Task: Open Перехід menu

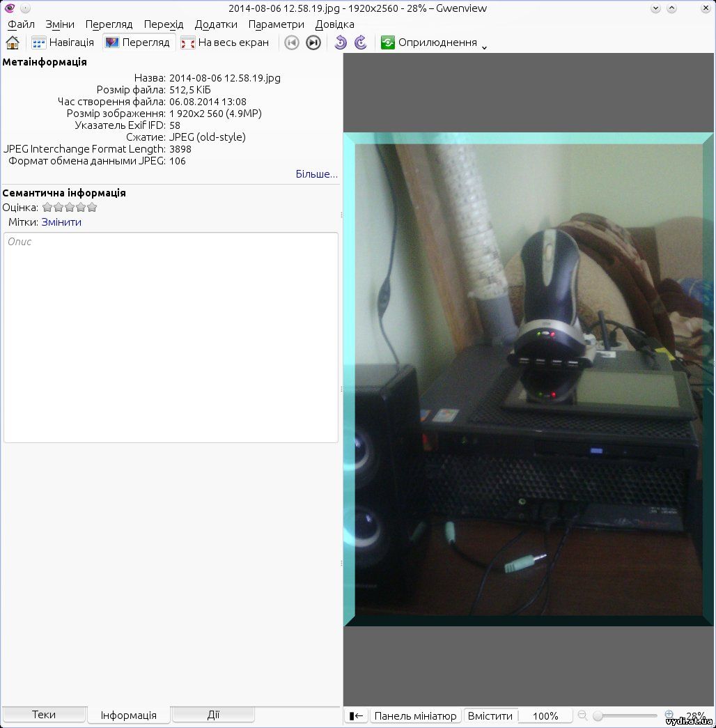Action: click(164, 24)
